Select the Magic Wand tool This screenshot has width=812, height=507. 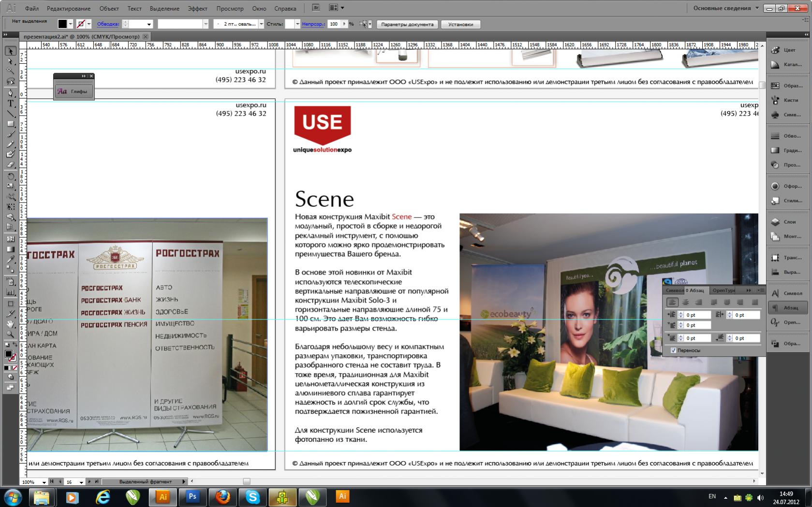tap(10, 72)
